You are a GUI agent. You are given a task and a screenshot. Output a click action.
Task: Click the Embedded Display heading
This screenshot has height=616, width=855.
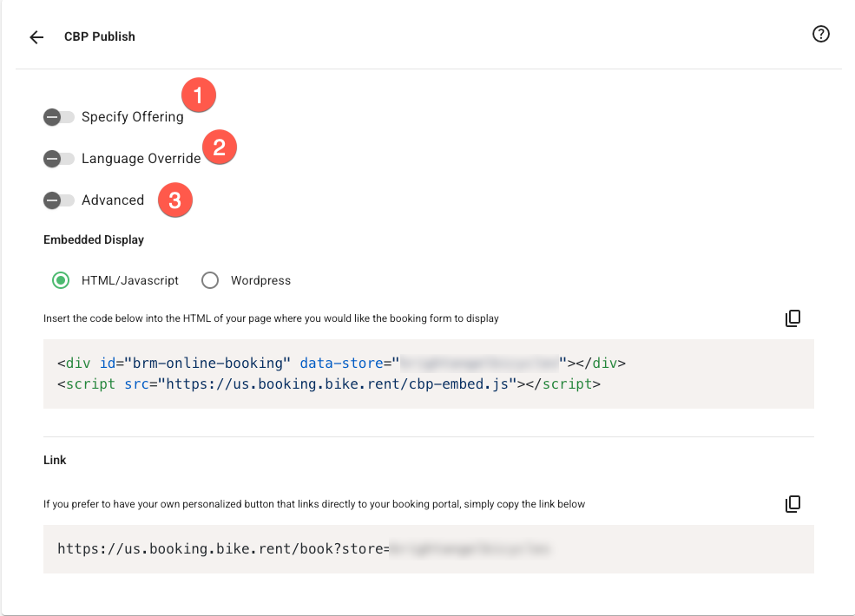94,239
